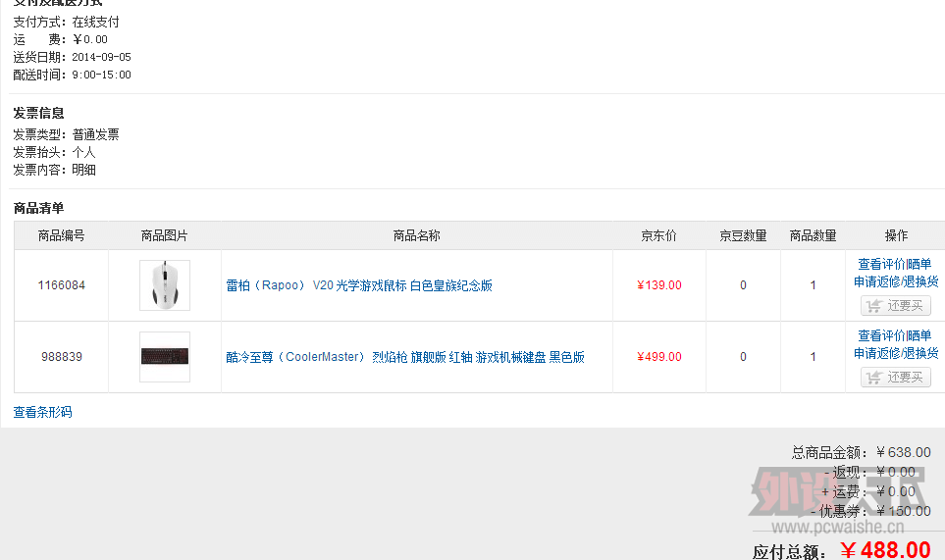
Task: Click 还要买 button for the keyboard
Action: (896, 378)
